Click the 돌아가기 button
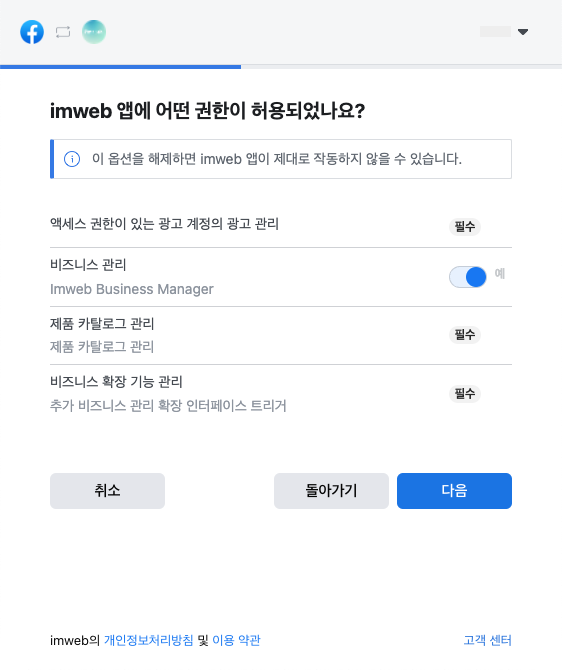 [x=331, y=491]
